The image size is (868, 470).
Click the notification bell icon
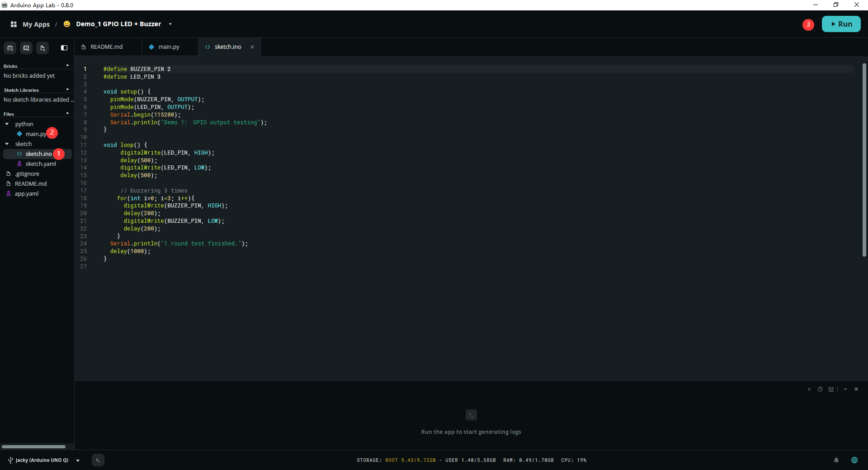(x=836, y=460)
